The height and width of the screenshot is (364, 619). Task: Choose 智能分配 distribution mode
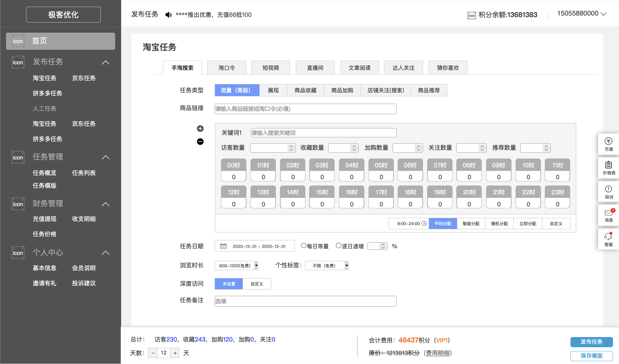(471, 224)
